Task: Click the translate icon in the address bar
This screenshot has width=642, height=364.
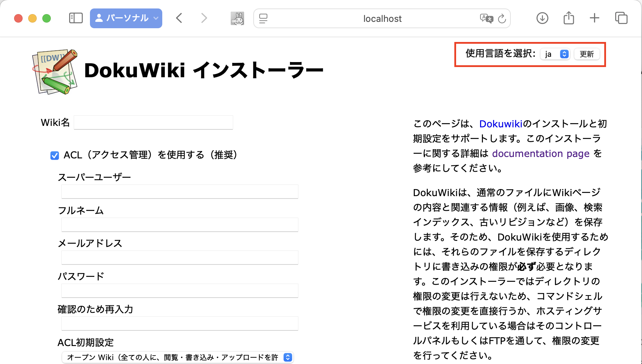Action: point(486,19)
